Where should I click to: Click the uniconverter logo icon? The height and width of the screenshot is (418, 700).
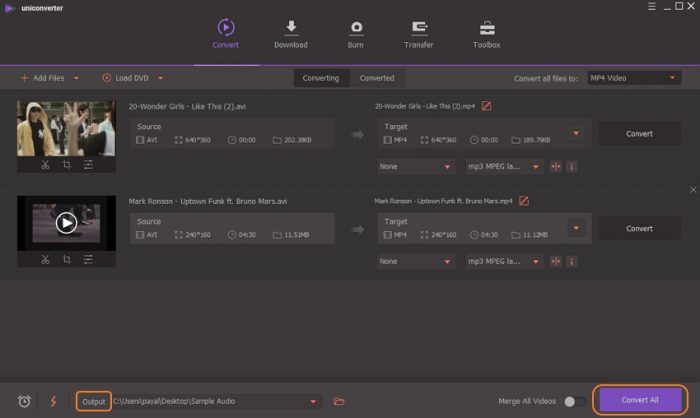[x=9, y=8]
